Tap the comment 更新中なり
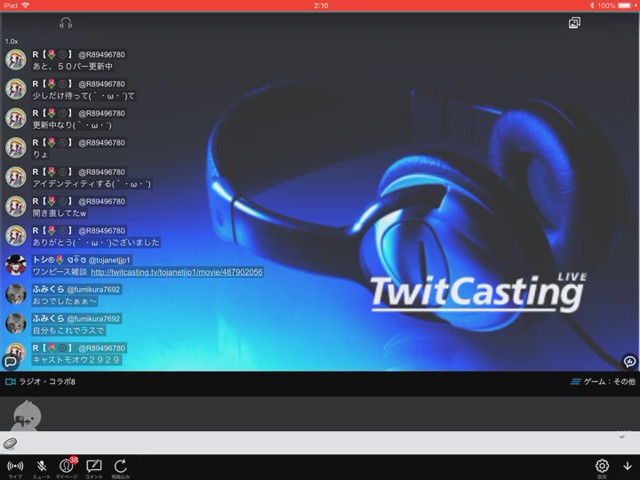This screenshot has height=480, width=640. tap(72, 125)
